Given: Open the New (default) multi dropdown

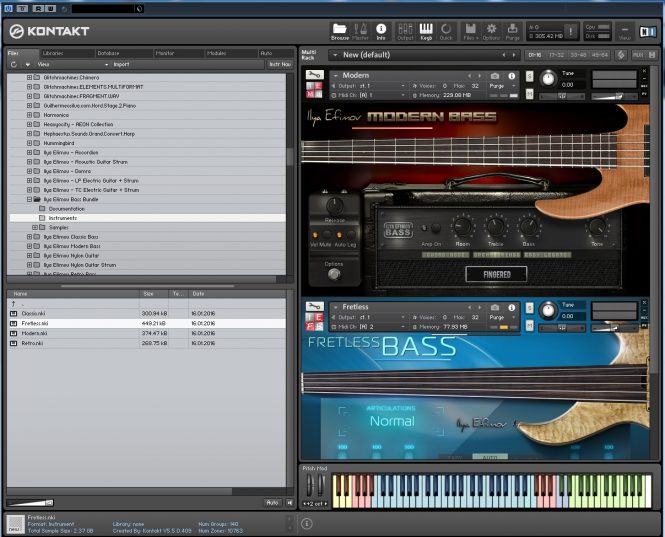Looking at the screenshot, I should (424, 55).
